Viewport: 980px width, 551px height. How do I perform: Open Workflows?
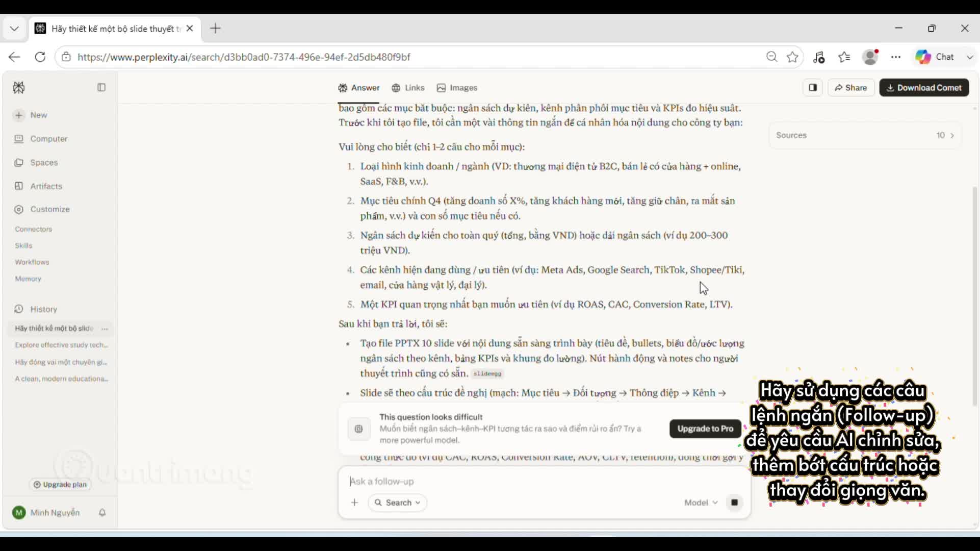point(32,262)
